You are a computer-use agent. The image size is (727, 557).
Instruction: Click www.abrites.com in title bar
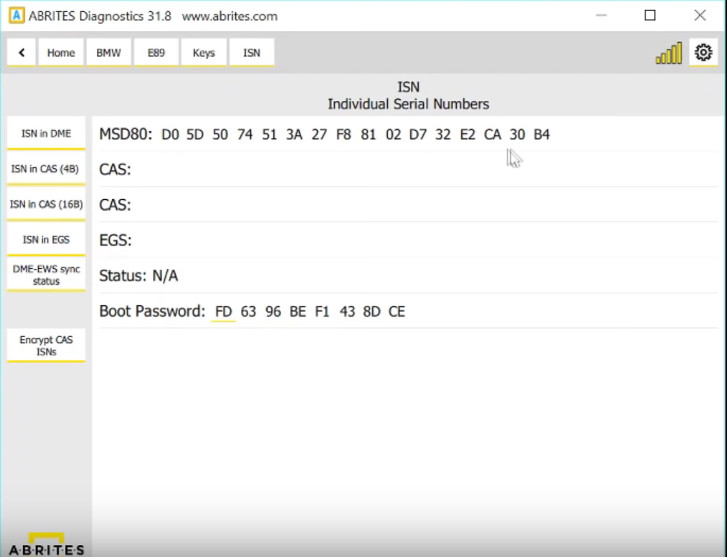pyautogui.click(x=230, y=16)
